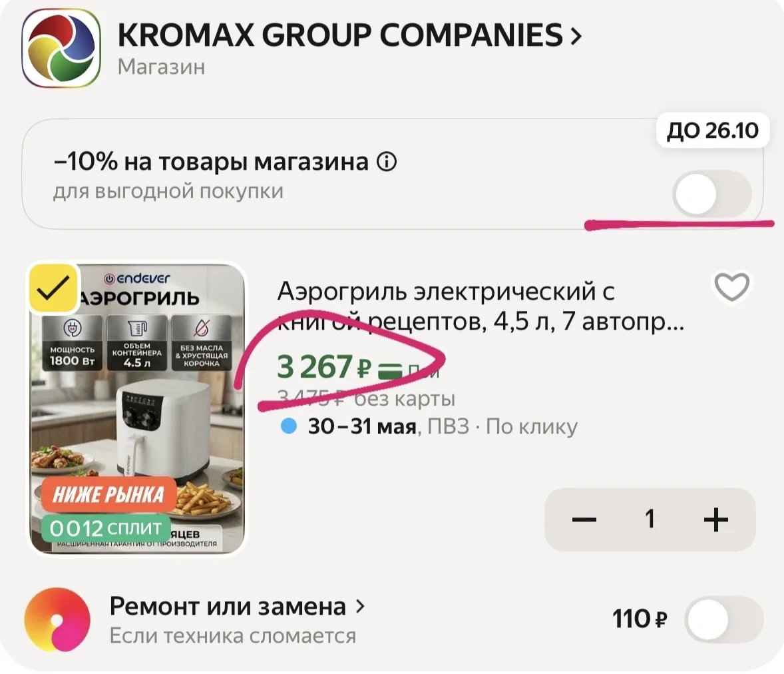Click the 3 267 ₽ price
This screenshot has width=784, height=674.
[324, 367]
